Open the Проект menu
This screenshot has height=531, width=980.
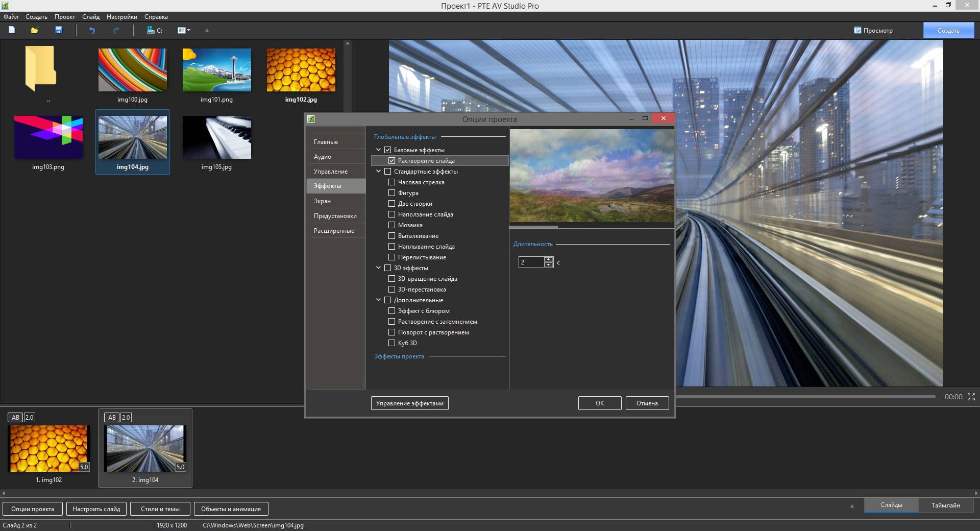(65, 17)
